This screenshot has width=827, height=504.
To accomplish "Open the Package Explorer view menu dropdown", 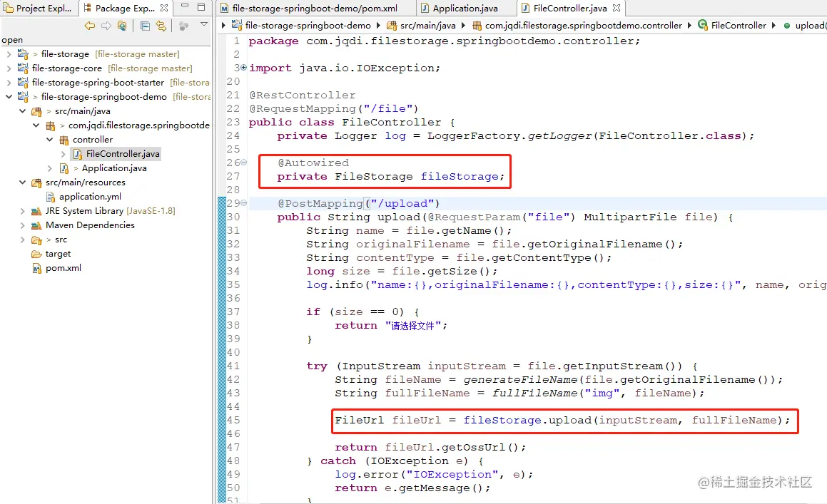I will tap(204, 24).
